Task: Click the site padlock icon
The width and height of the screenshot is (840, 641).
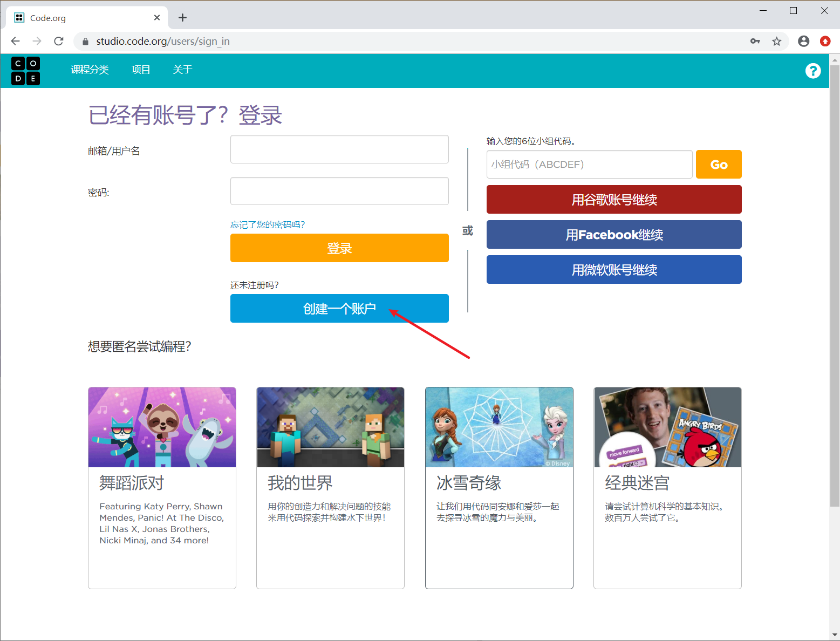Action: 85,41
